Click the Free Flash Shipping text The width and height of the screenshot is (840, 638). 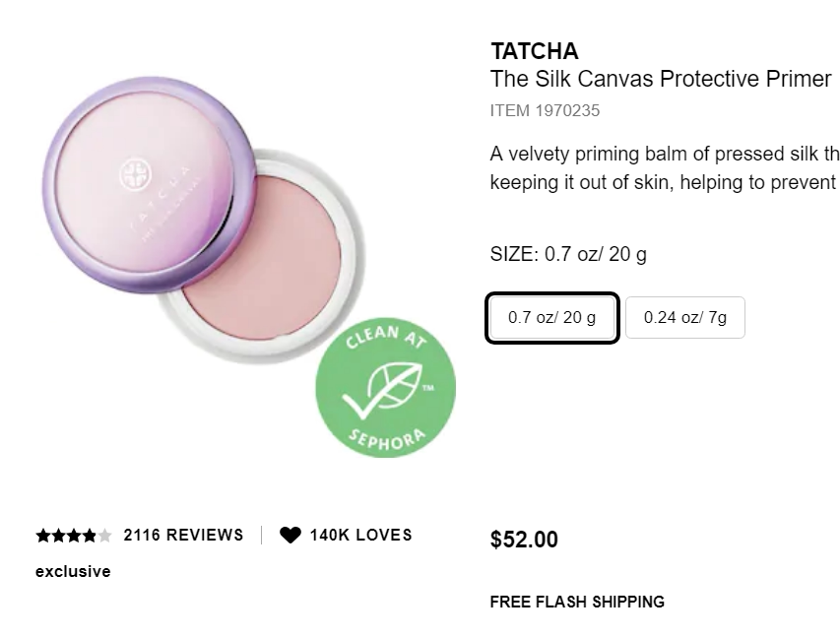coord(577,602)
